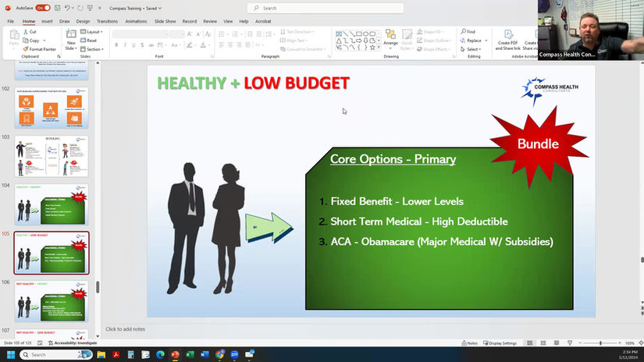Switch to the Design tab
The width and height of the screenshot is (644, 362).
pyautogui.click(x=83, y=21)
